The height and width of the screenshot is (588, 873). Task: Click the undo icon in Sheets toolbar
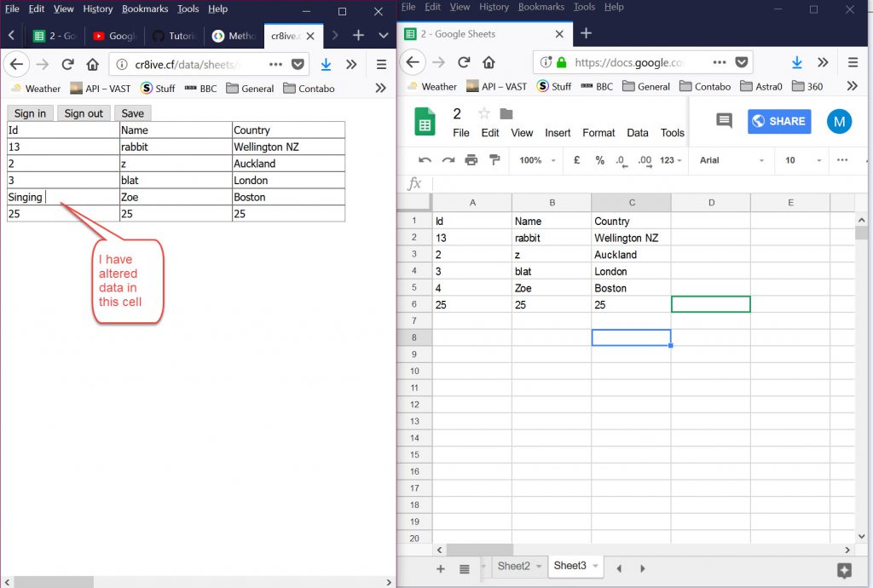click(425, 160)
